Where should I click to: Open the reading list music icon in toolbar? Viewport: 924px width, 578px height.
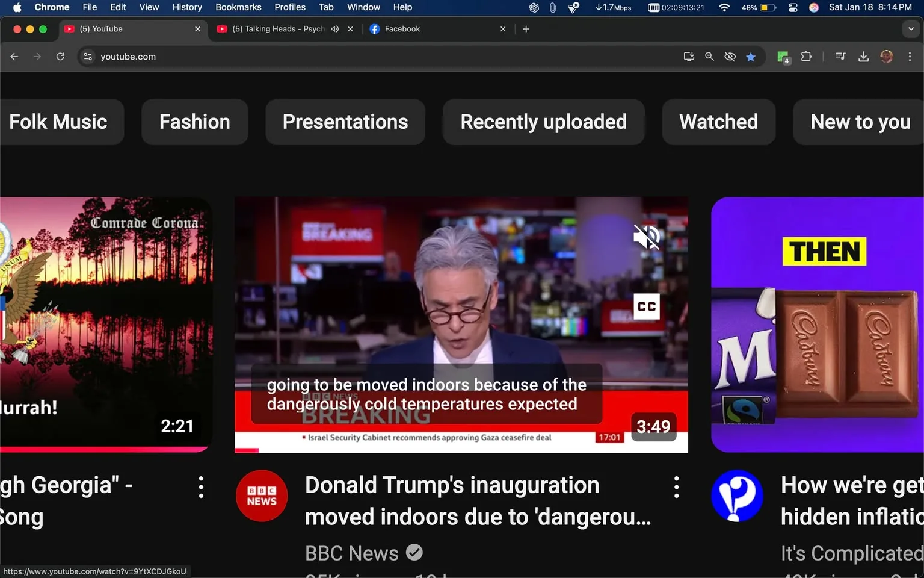[x=840, y=56]
